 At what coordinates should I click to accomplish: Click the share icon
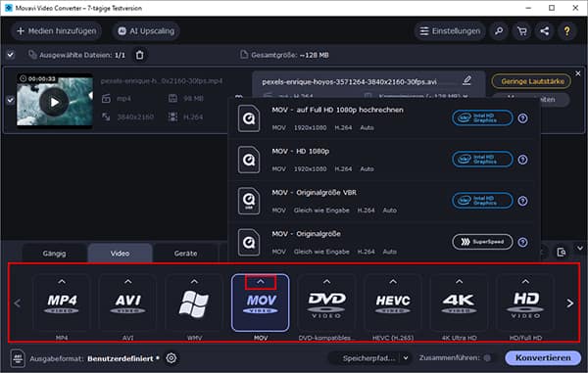(x=545, y=31)
